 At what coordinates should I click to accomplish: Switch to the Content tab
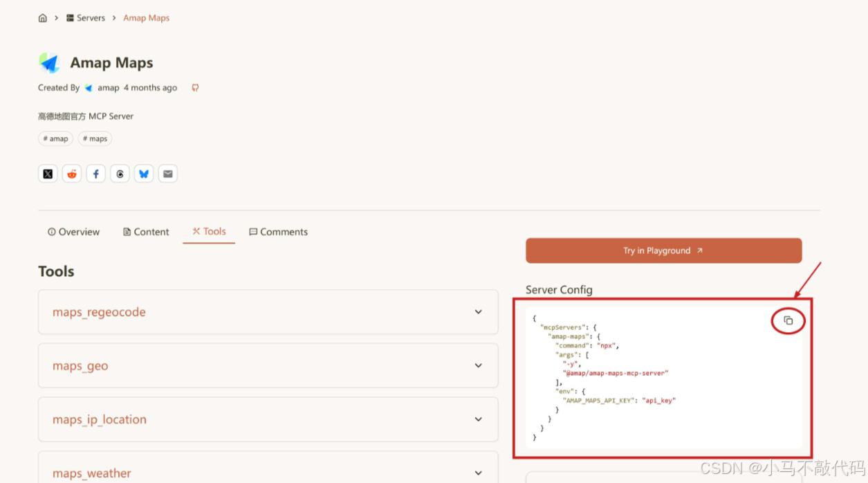tap(146, 232)
